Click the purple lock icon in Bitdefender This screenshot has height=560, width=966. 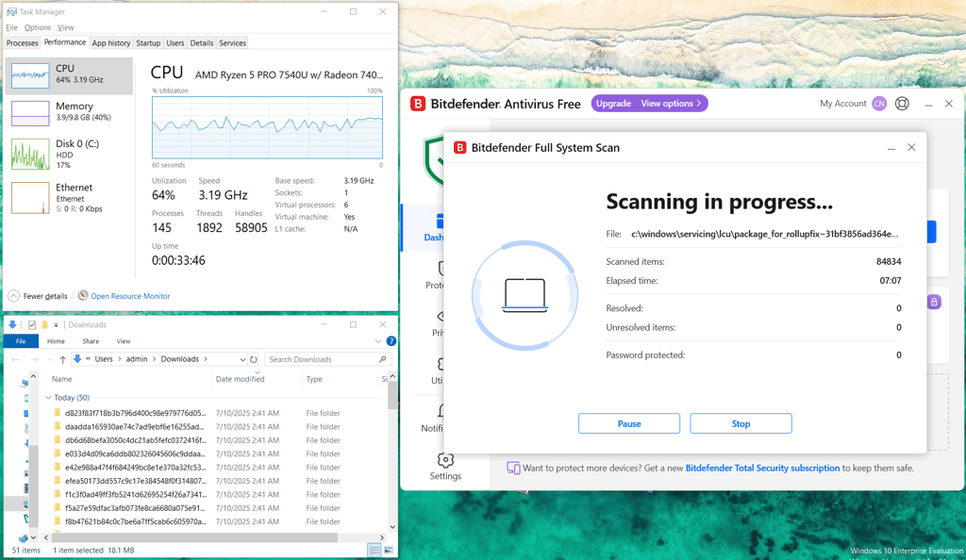[934, 302]
